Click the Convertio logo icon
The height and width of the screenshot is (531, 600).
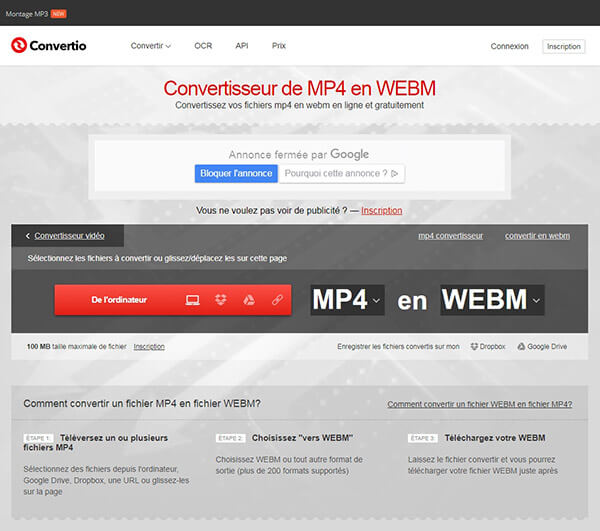point(19,46)
